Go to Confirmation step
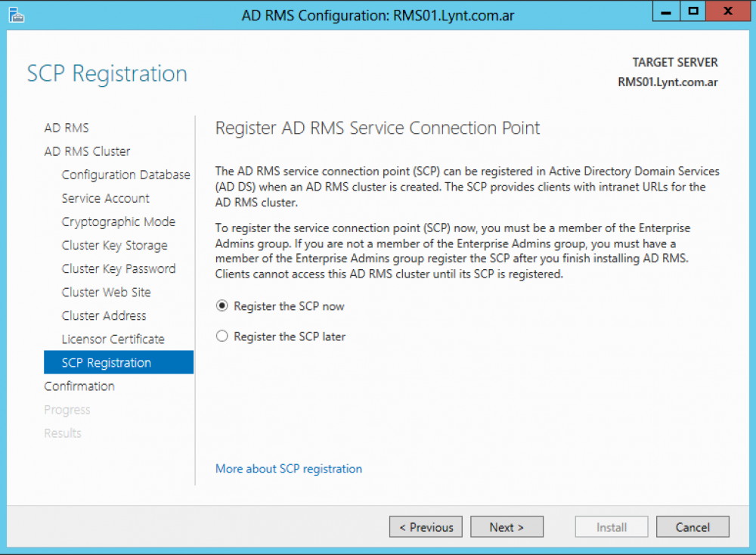The image size is (756, 555). 79,386
